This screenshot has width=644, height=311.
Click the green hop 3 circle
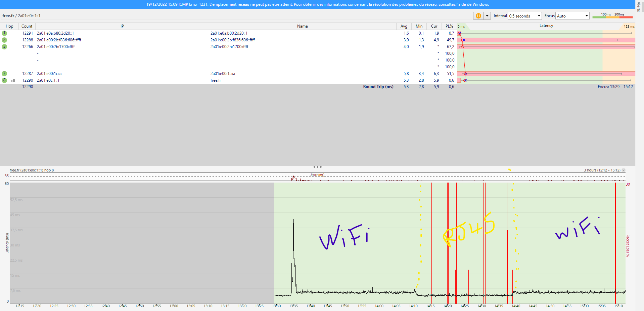pos(4,47)
